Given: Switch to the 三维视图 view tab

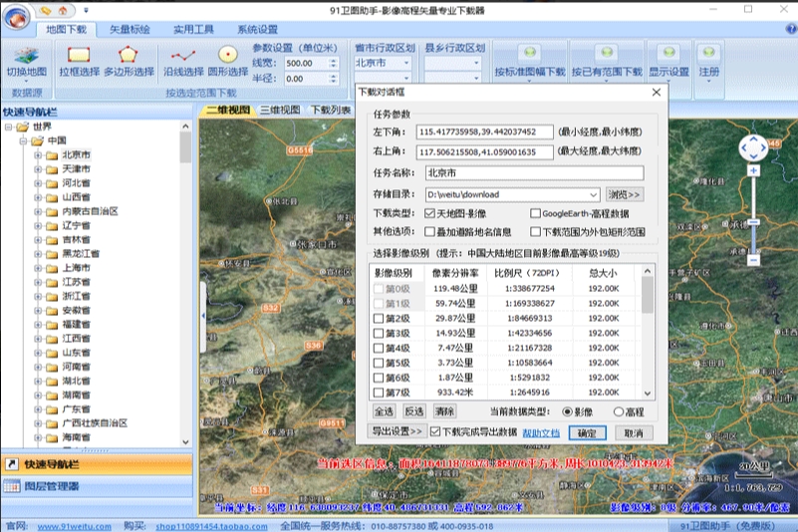Looking at the screenshot, I should tap(280, 110).
